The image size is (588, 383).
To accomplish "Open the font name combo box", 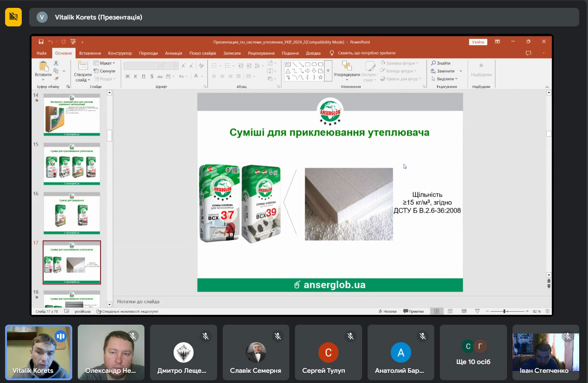I will point(143,66).
